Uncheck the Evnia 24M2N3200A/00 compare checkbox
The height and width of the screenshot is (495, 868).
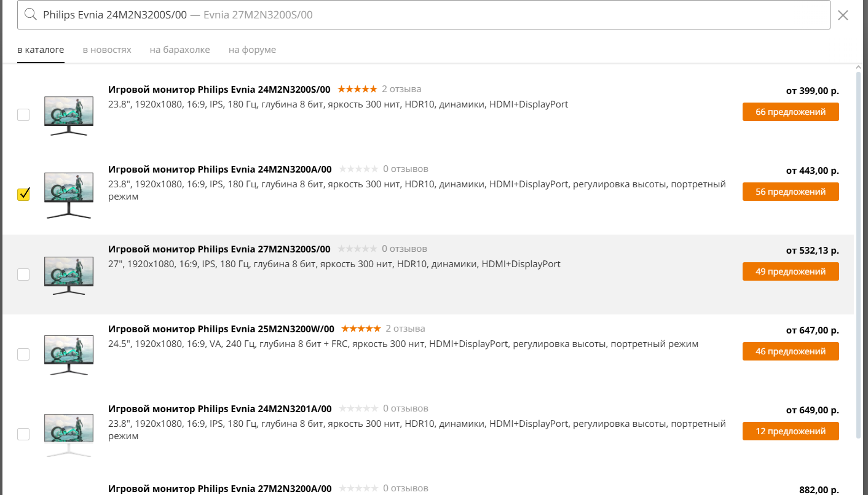tap(23, 195)
